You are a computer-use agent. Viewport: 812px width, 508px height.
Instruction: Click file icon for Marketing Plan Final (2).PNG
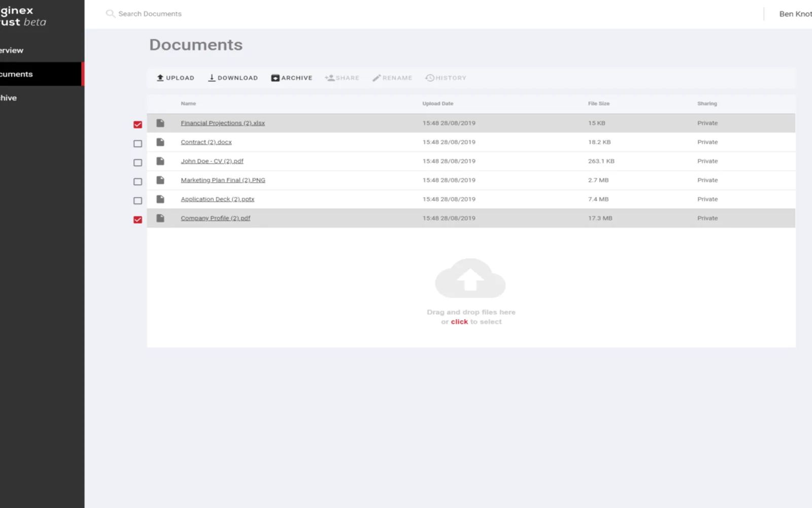coord(160,180)
